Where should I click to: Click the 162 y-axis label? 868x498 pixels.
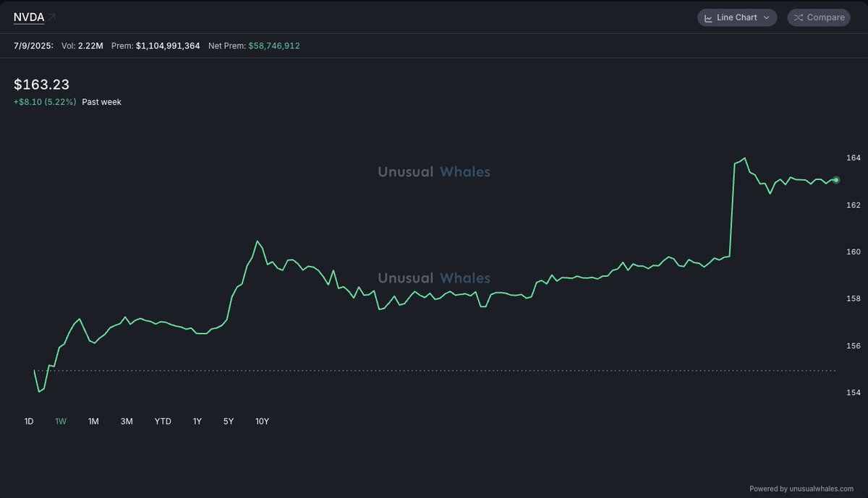(x=853, y=205)
